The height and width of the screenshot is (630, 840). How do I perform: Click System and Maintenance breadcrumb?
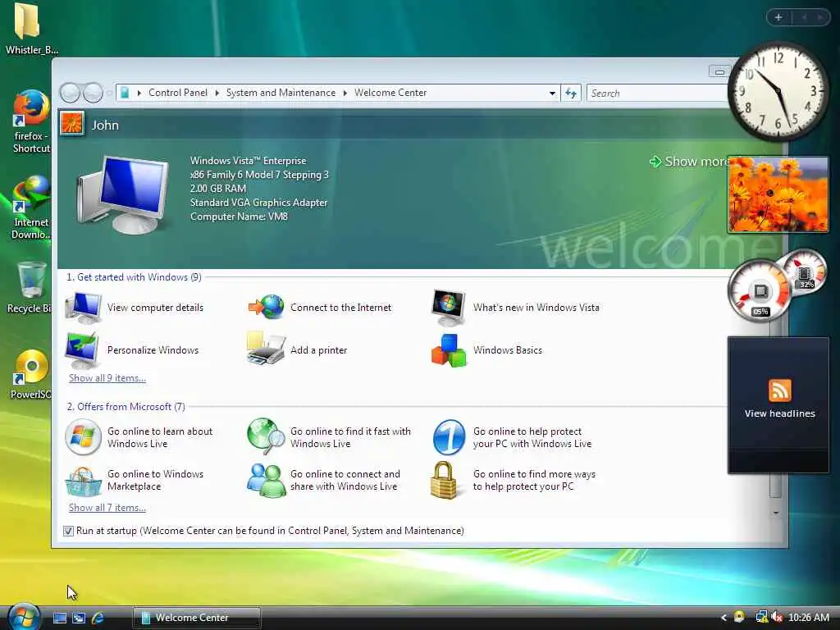[x=281, y=93]
